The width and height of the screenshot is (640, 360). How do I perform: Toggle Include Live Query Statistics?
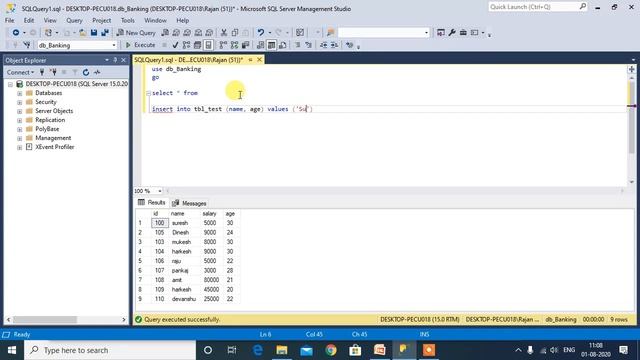coord(234,45)
